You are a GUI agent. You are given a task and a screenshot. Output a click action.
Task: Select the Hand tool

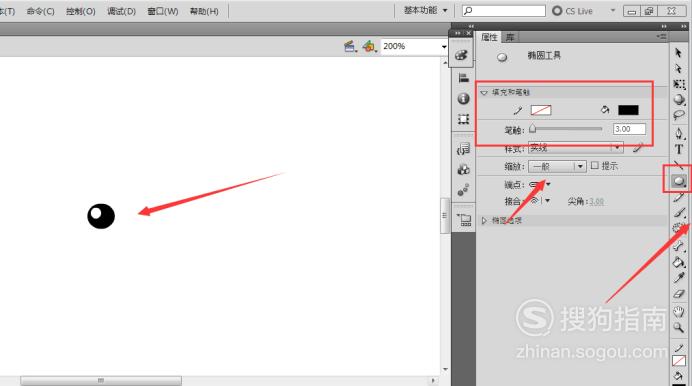click(679, 311)
